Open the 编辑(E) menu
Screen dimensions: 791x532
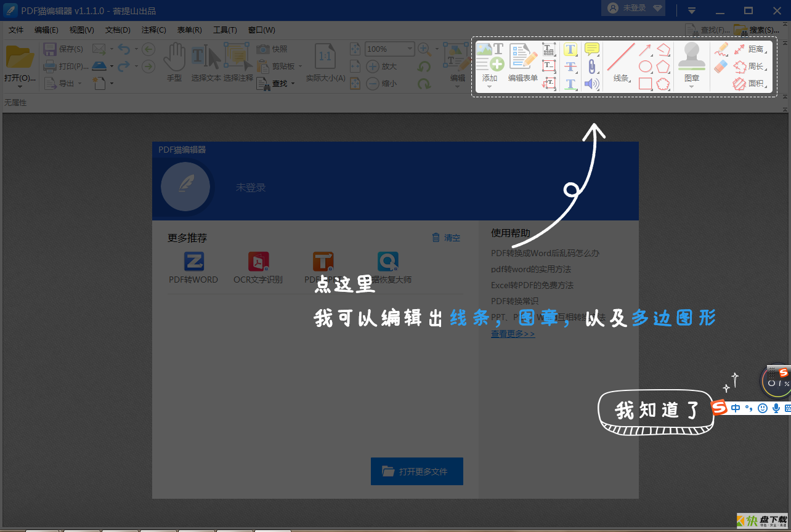tap(46, 30)
